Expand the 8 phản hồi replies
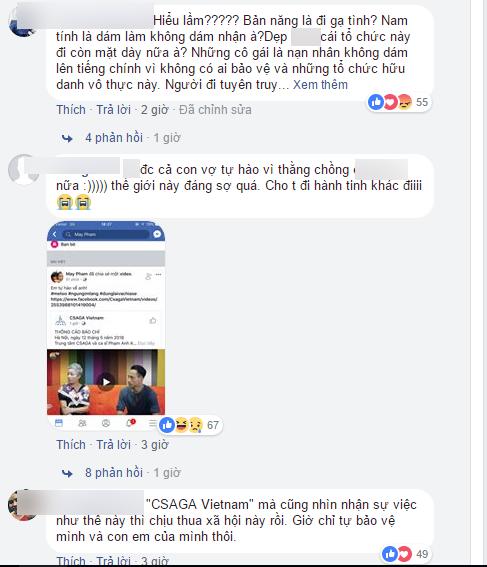The width and height of the screenshot is (487, 567). tap(114, 473)
